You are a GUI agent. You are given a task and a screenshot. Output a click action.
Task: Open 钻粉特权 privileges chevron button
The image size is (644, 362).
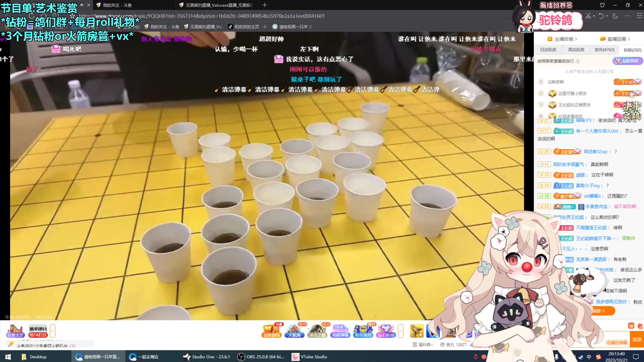628,61
